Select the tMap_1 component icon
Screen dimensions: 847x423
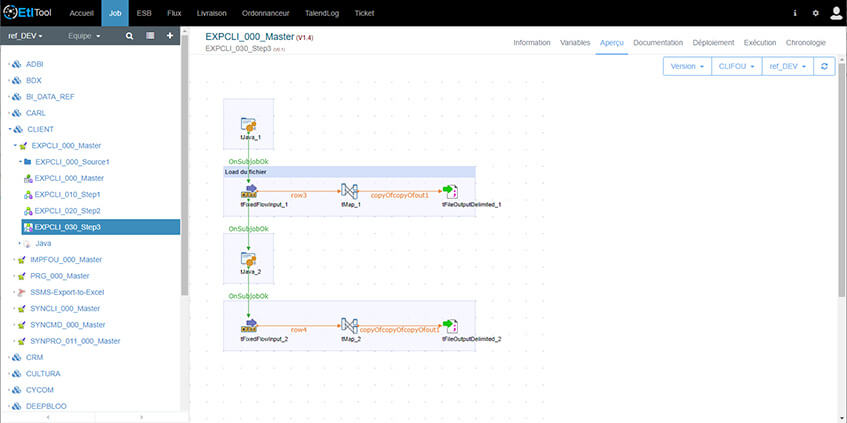coord(349,191)
